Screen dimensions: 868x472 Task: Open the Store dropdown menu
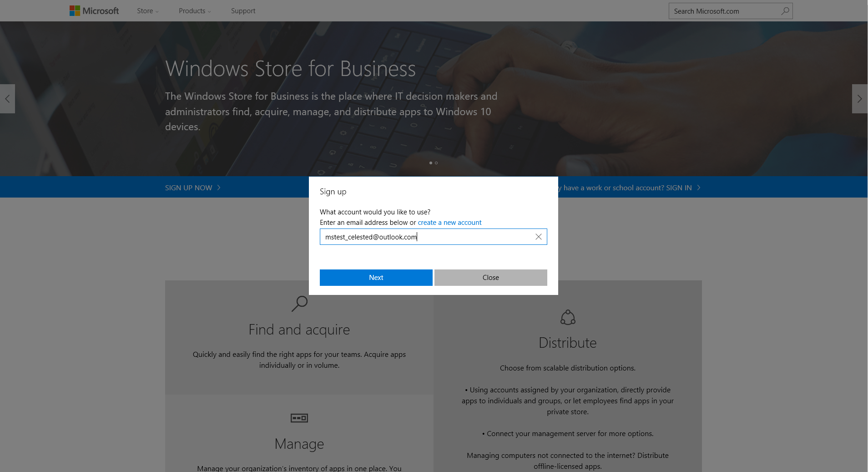(148, 11)
